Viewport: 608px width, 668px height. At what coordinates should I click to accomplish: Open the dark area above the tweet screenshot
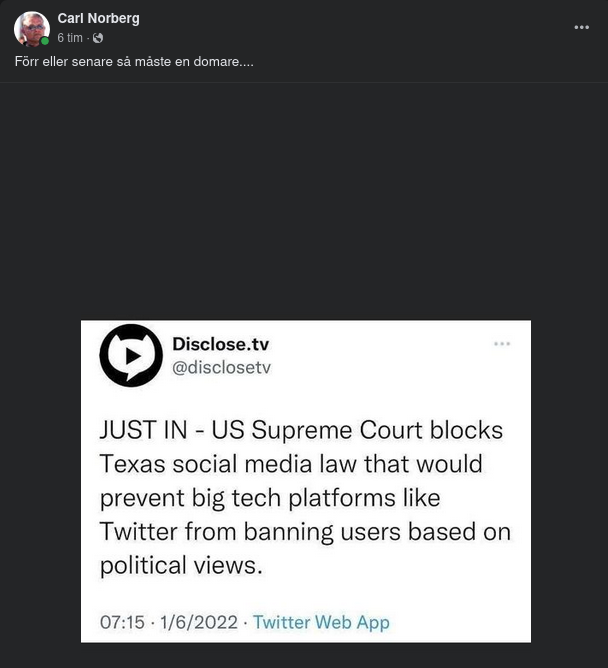point(304,200)
